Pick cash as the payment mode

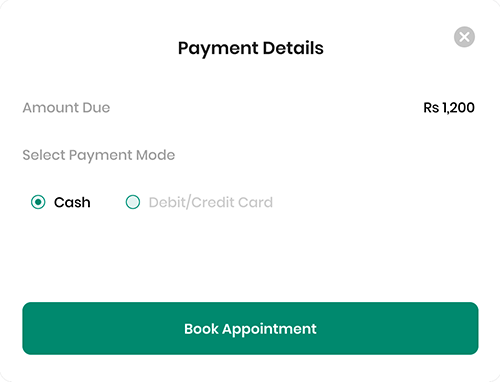point(38,202)
